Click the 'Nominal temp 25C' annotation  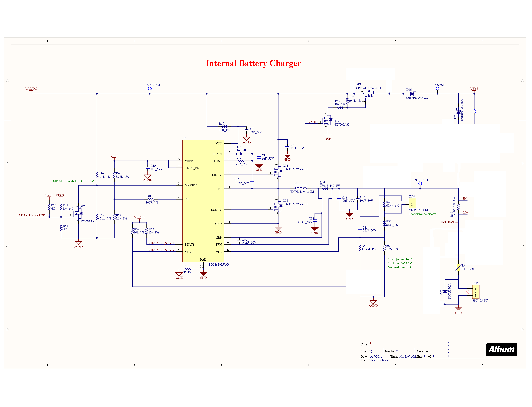point(400,267)
